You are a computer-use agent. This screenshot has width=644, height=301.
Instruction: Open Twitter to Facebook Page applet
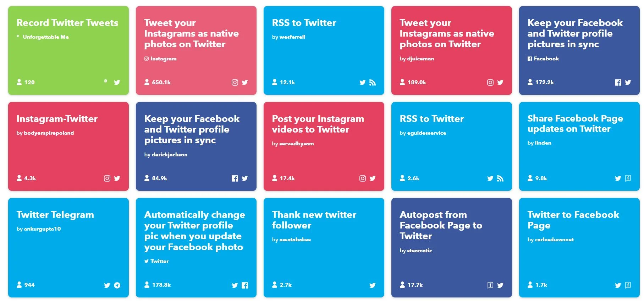[573, 220]
